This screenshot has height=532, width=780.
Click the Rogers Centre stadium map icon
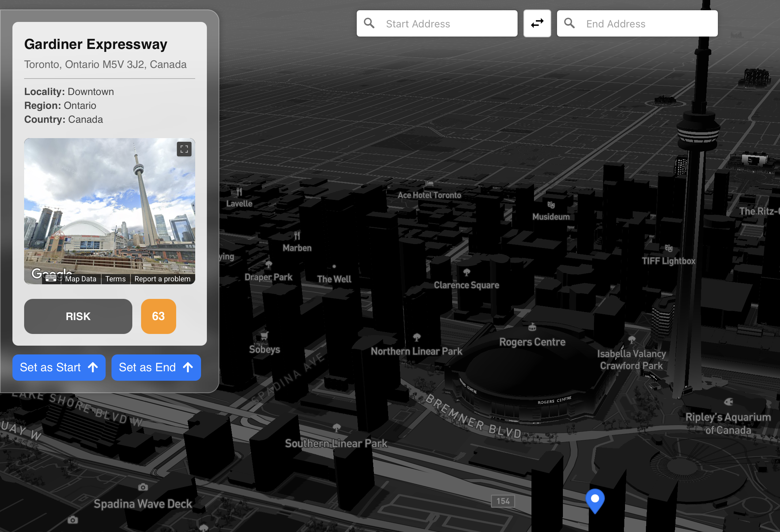532,327
